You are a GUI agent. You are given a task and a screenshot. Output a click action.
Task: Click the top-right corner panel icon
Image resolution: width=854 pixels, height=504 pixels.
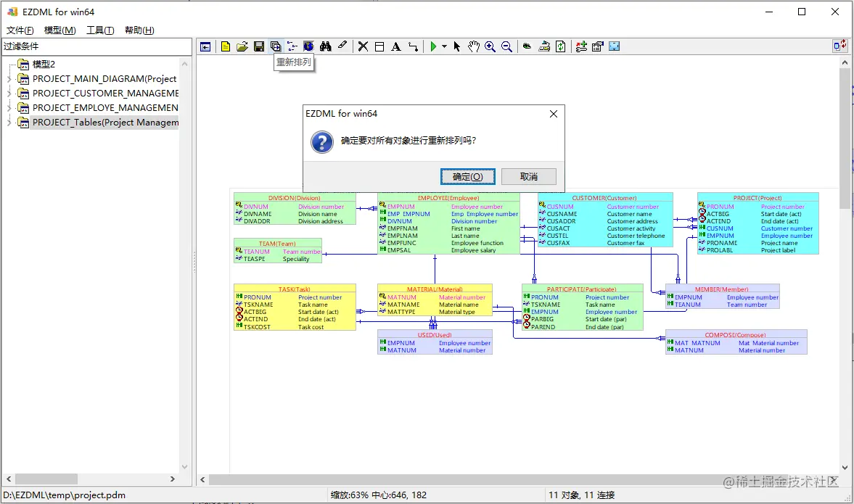839,46
